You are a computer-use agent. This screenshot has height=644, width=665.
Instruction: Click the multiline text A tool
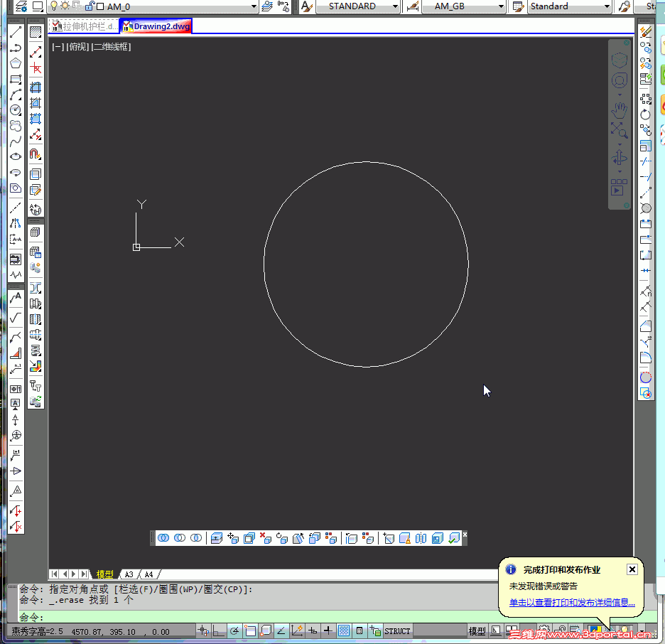(16, 298)
